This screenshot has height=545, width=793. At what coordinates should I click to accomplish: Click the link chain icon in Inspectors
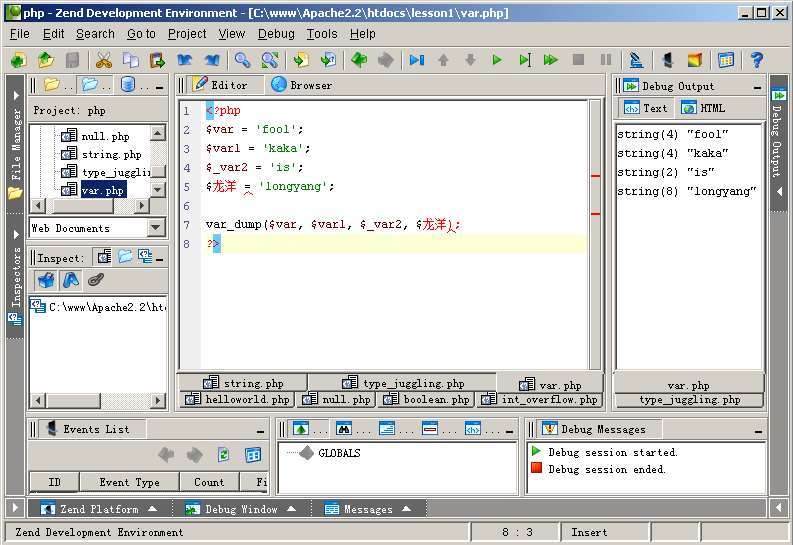[x=96, y=280]
